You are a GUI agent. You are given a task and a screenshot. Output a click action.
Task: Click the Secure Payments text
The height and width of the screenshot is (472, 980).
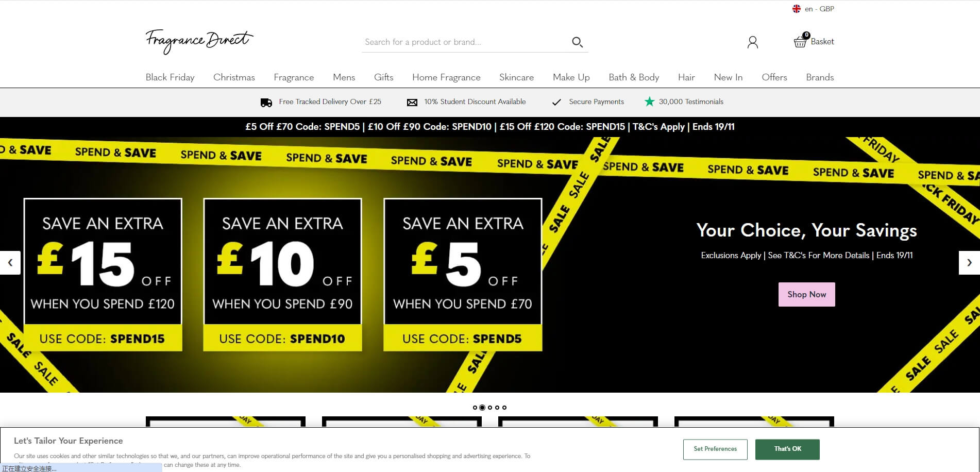point(596,102)
